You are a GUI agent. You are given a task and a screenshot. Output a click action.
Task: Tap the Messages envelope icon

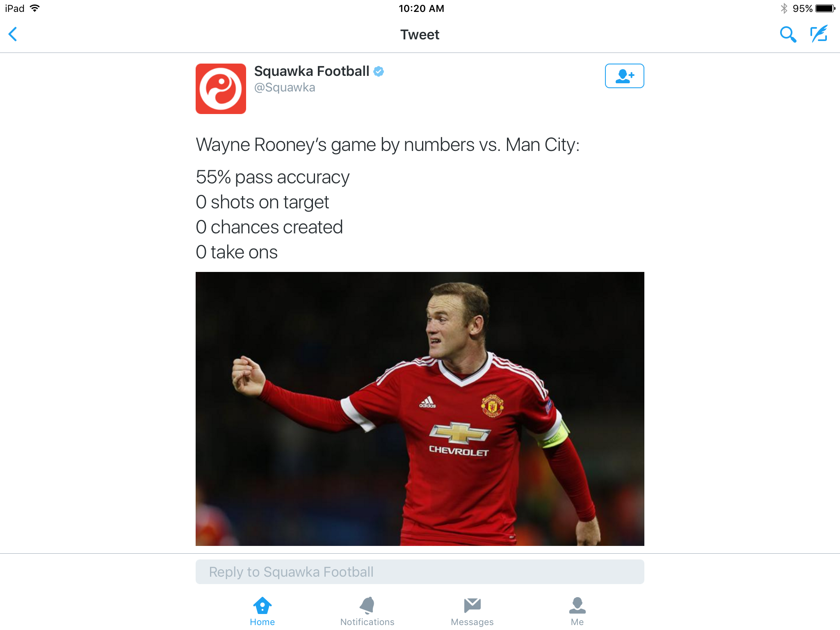tap(472, 605)
